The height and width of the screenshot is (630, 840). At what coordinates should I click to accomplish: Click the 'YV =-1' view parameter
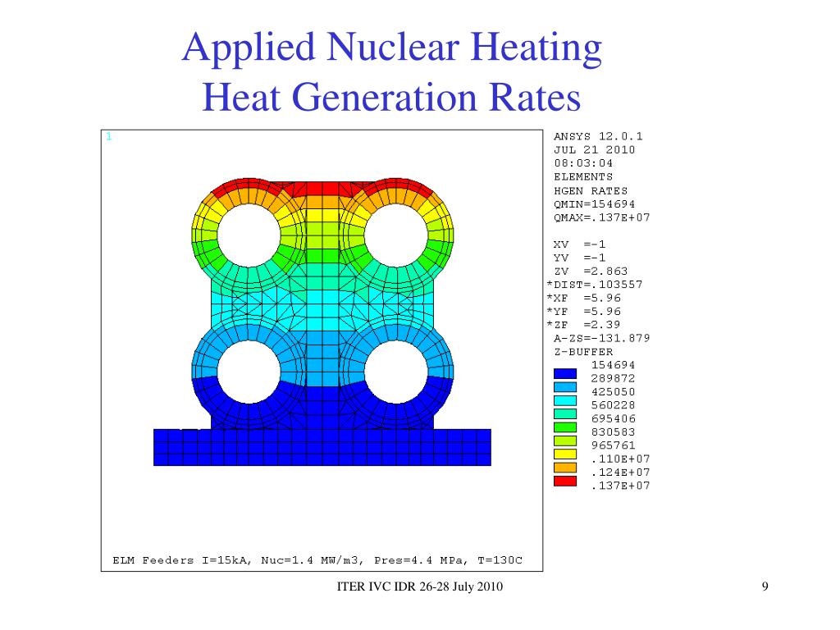(580, 258)
